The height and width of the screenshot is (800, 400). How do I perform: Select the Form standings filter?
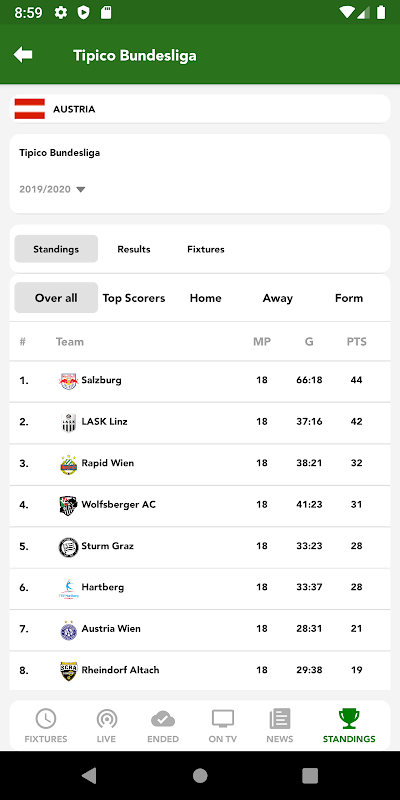coord(349,298)
